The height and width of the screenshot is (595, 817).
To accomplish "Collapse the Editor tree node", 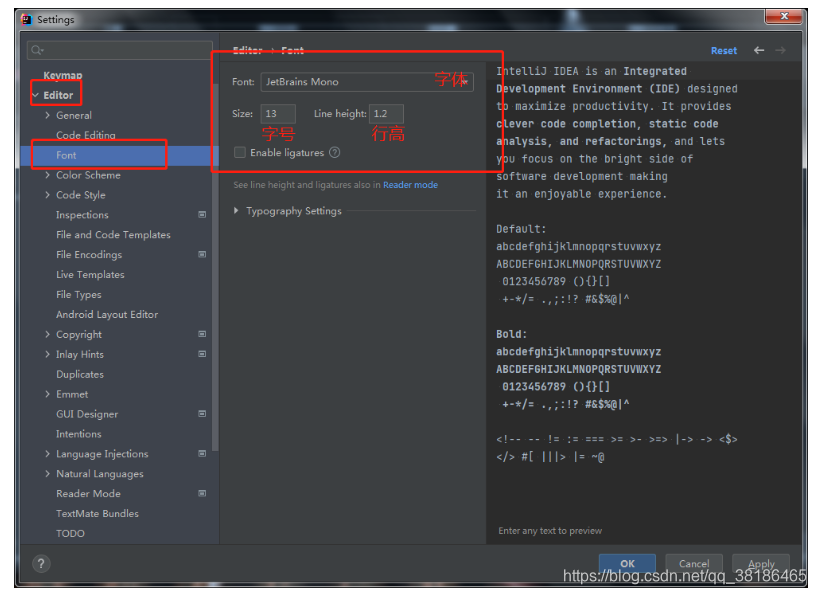I will [35, 95].
